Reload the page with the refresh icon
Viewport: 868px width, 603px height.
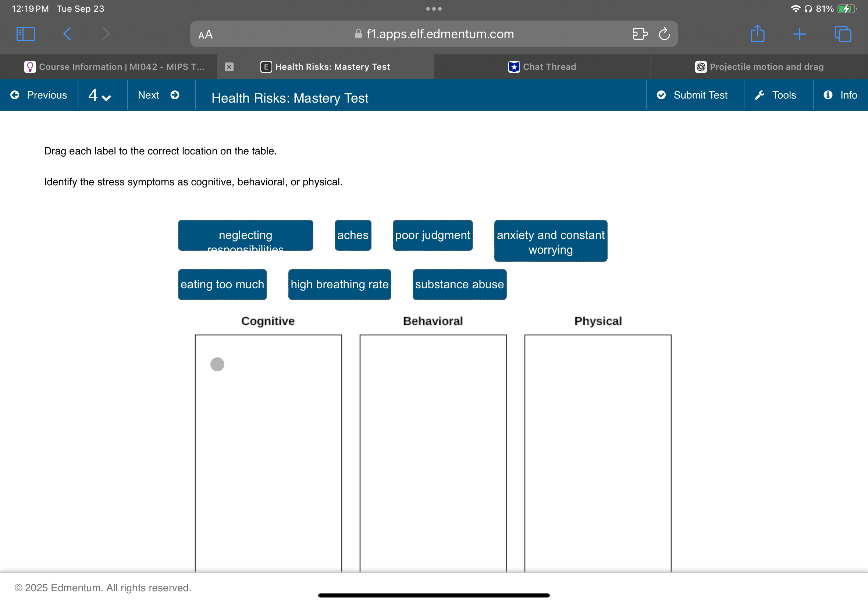click(x=664, y=34)
